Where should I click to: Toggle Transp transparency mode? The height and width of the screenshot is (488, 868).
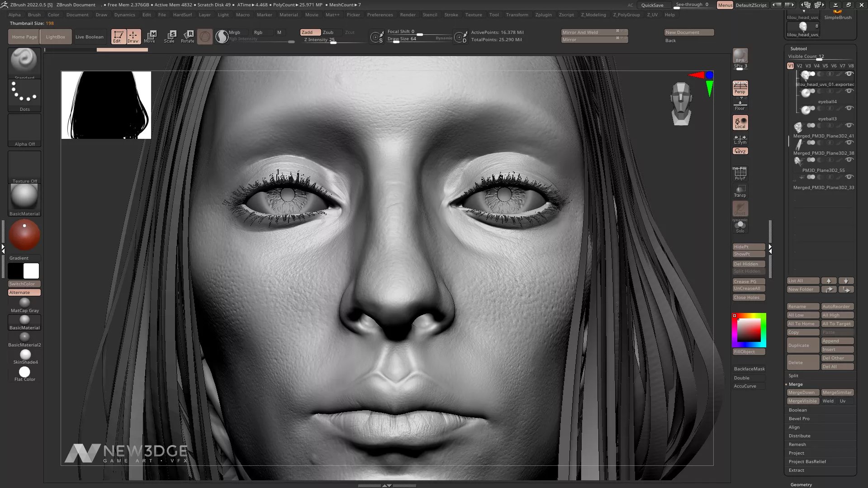(x=740, y=191)
